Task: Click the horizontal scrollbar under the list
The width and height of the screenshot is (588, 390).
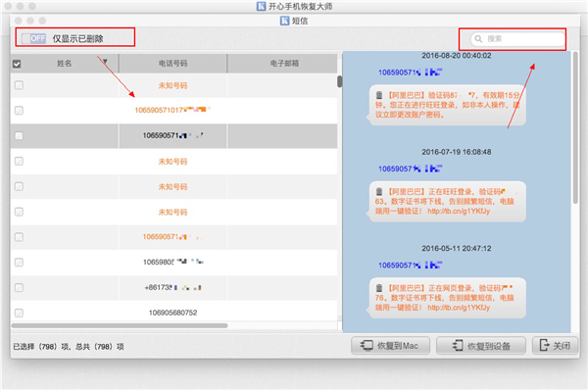Action: click(x=120, y=326)
